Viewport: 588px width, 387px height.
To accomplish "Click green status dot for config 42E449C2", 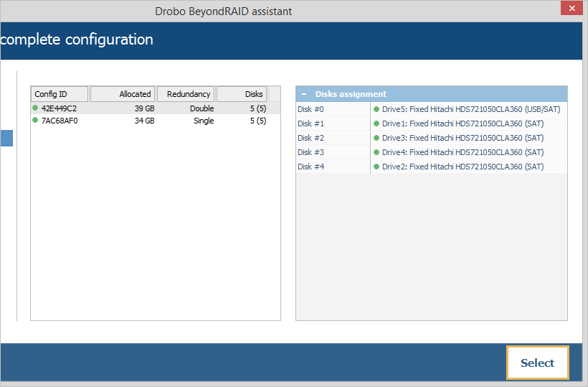I will click(35, 108).
